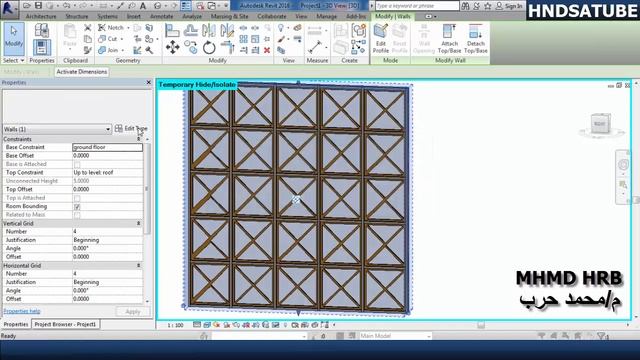Click the 1 : 100 view scale
This screenshot has width=640, height=360.
click(x=176, y=325)
